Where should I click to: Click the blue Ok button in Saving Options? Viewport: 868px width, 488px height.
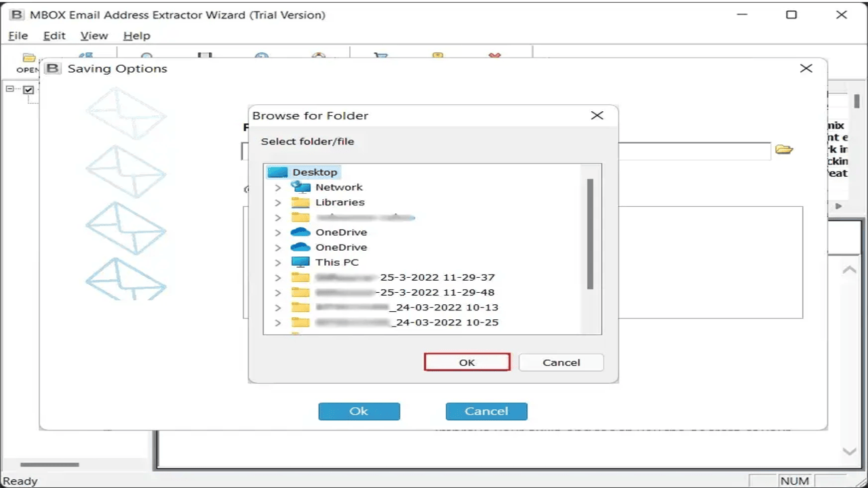pos(359,411)
